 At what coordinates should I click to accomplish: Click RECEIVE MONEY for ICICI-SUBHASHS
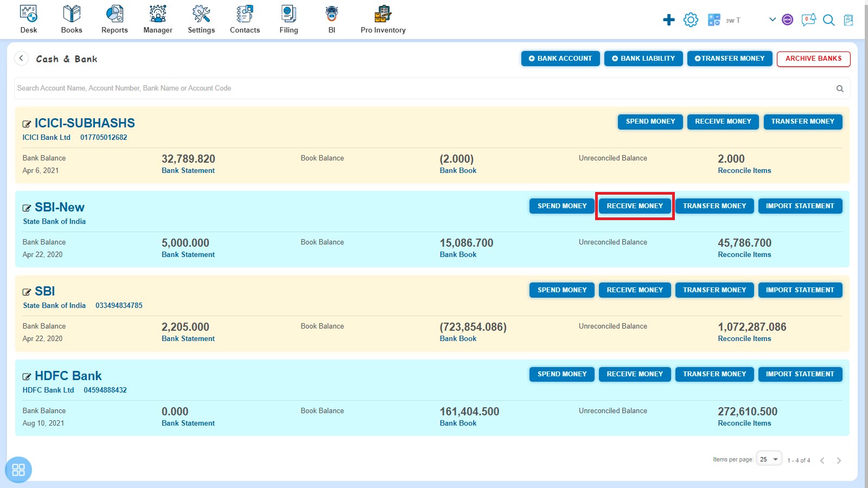point(723,121)
